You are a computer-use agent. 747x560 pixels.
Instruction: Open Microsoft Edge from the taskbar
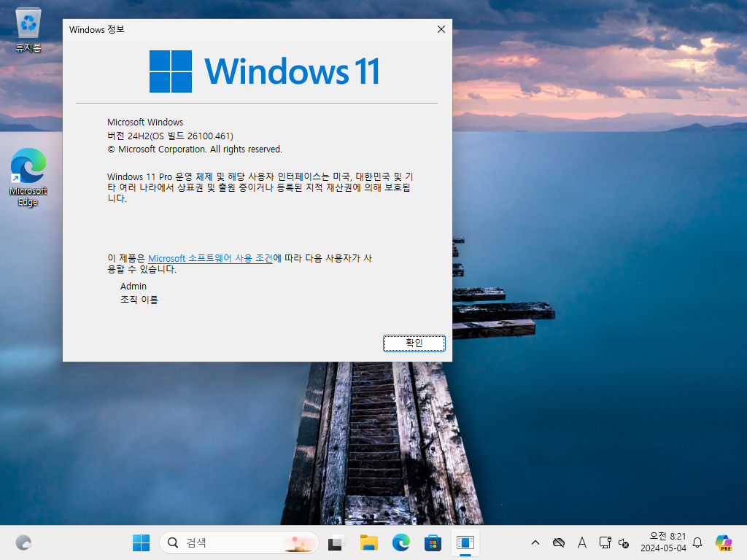click(x=400, y=542)
